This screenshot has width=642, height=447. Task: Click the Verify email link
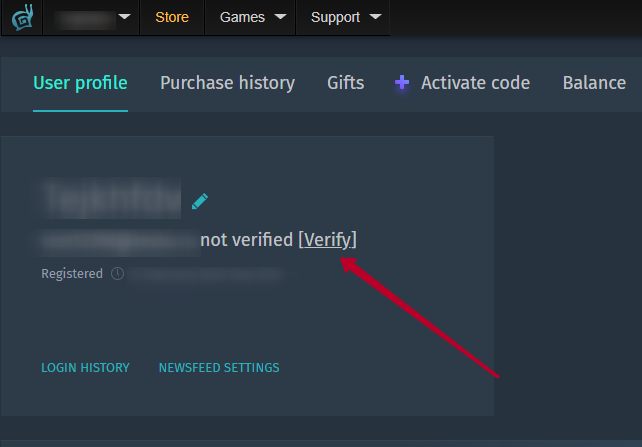click(327, 239)
